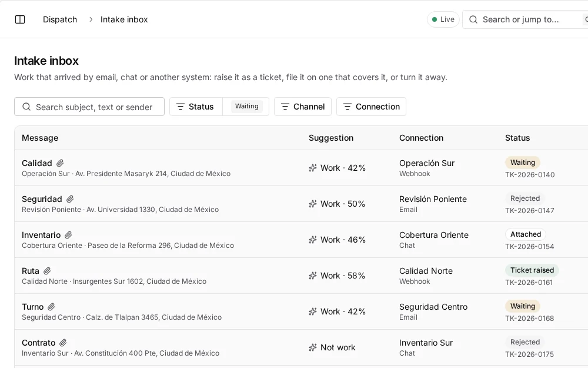Click the paperclip icon next to Contrato
Viewport: 588px width, 368px height.
pos(63,343)
